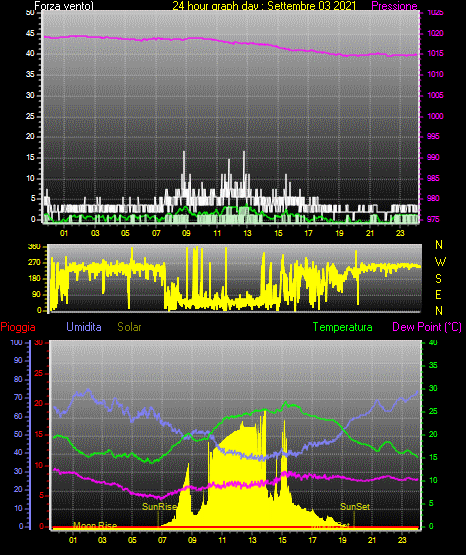This screenshot has width=466, height=555.
Task: Click the 24 hour graph day title
Action: click(264, 6)
